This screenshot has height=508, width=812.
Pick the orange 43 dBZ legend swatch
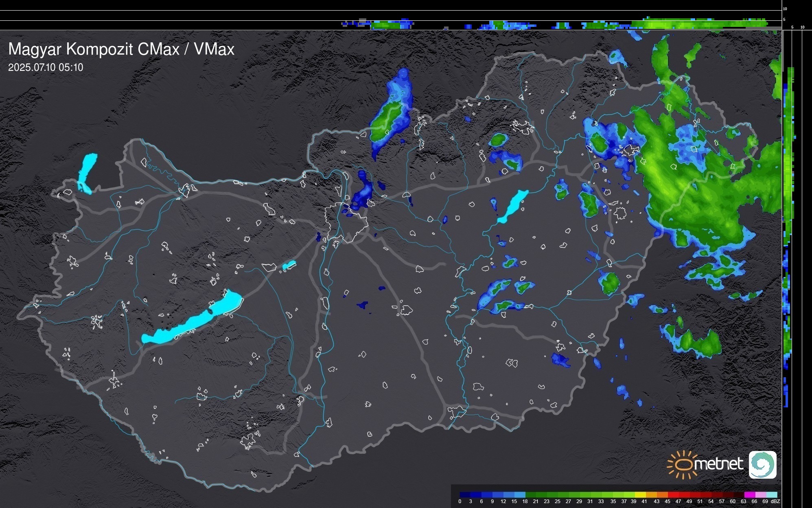[662, 495]
